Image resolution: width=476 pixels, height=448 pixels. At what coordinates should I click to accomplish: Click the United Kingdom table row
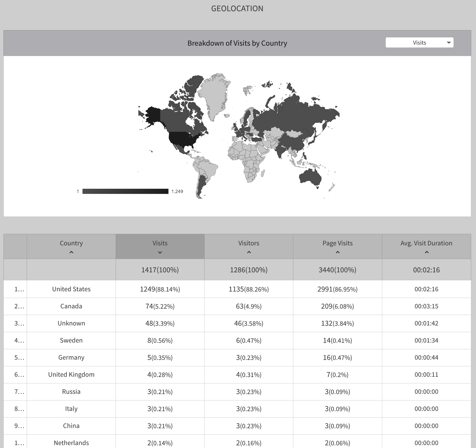71,375
